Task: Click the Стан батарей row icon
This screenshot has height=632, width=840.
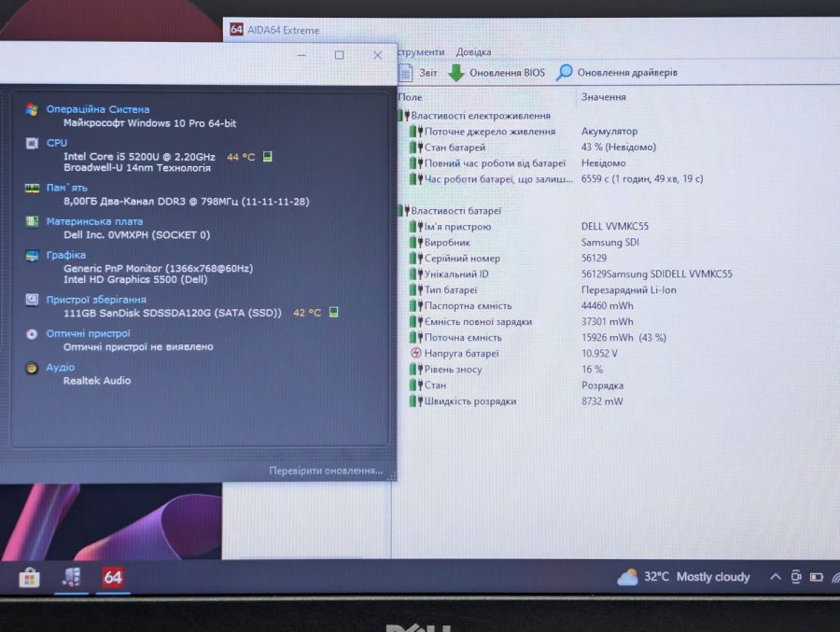Action: [416, 147]
